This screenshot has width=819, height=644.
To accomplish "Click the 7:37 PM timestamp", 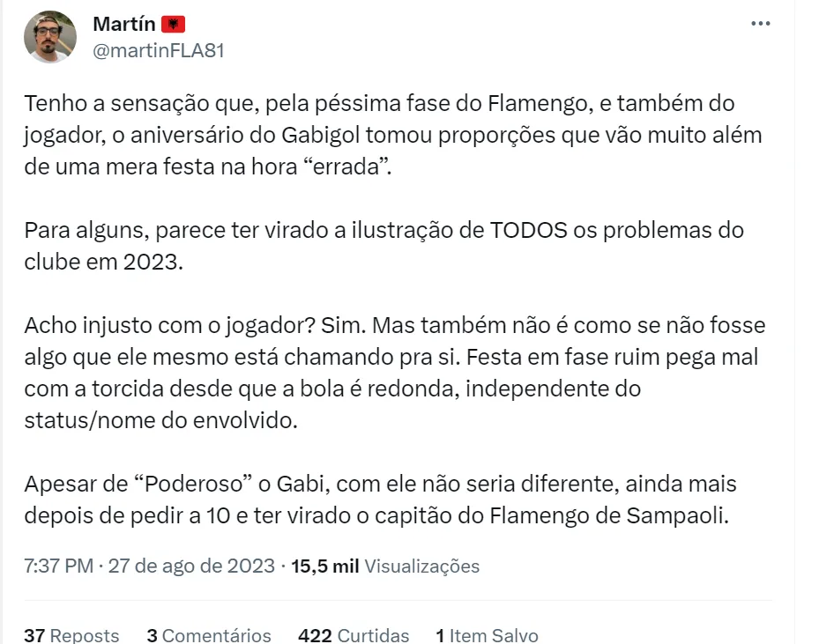I will (58, 566).
